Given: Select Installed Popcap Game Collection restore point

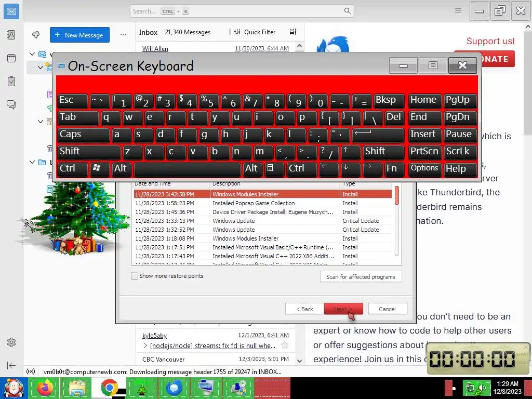Looking at the screenshot, I should coord(261,203).
